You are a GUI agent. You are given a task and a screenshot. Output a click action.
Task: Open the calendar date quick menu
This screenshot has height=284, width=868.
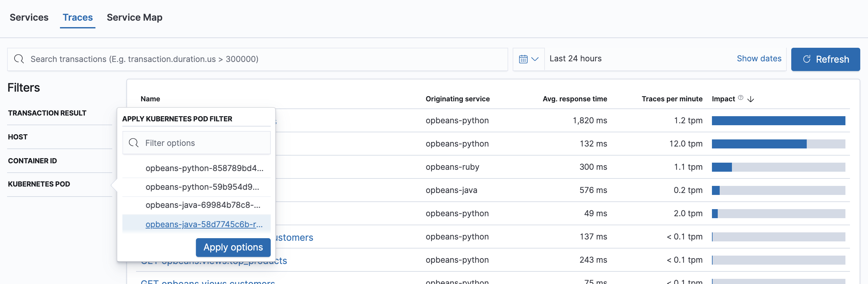[x=528, y=59]
